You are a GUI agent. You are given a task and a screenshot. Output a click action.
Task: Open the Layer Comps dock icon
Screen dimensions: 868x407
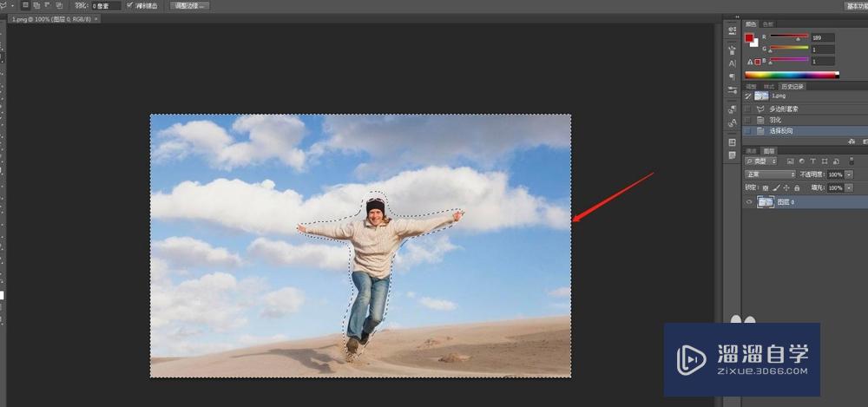733,142
